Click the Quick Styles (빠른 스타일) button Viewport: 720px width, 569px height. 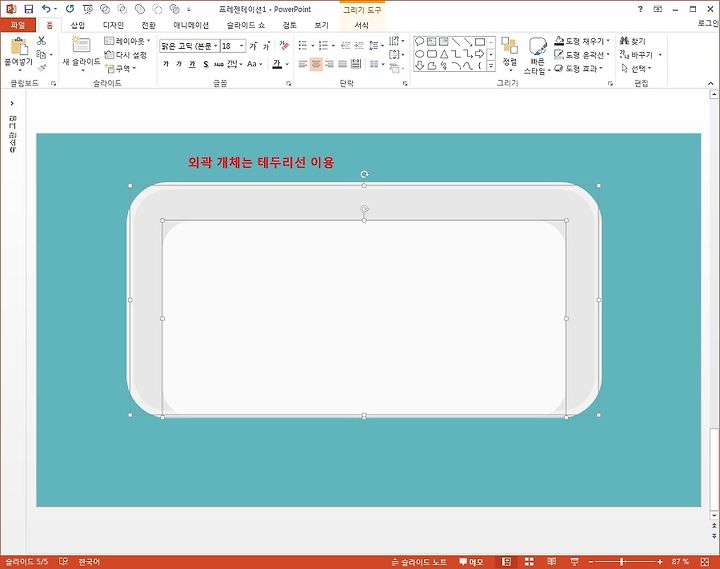click(x=537, y=56)
